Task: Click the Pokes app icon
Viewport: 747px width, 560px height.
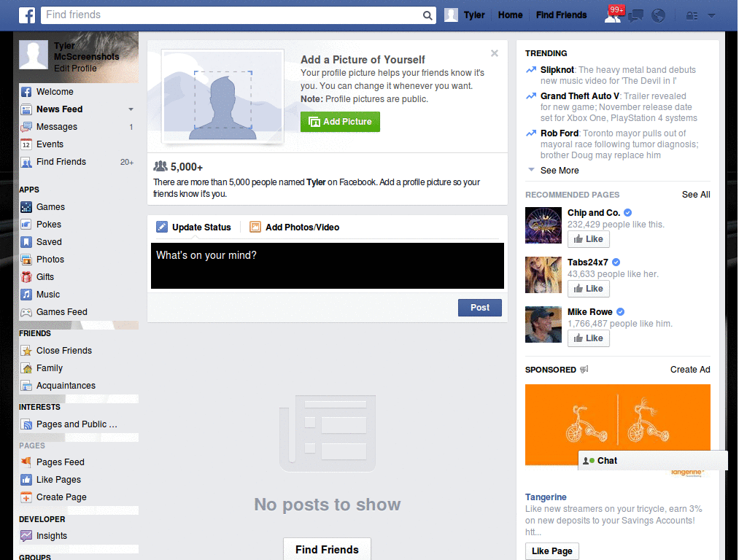Action: click(x=26, y=225)
